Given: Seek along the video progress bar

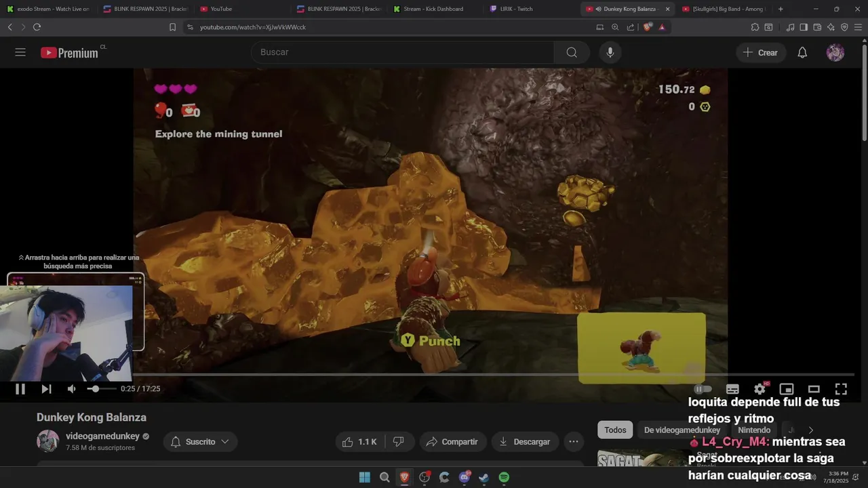Looking at the screenshot, I should coord(493,374).
